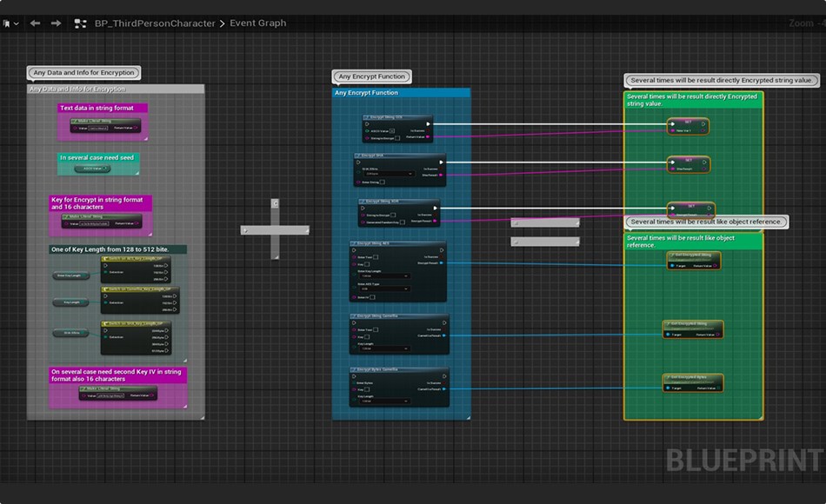Viewport: 826px width, 504px height.
Task: Select BP_ThirdPersonCharacter in the breadcrumb
Action: point(155,23)
